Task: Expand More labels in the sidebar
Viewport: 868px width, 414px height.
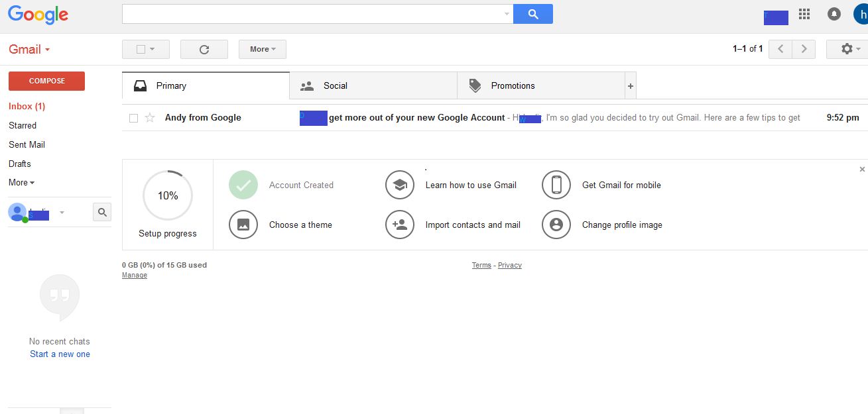Action: coord(21,183)
